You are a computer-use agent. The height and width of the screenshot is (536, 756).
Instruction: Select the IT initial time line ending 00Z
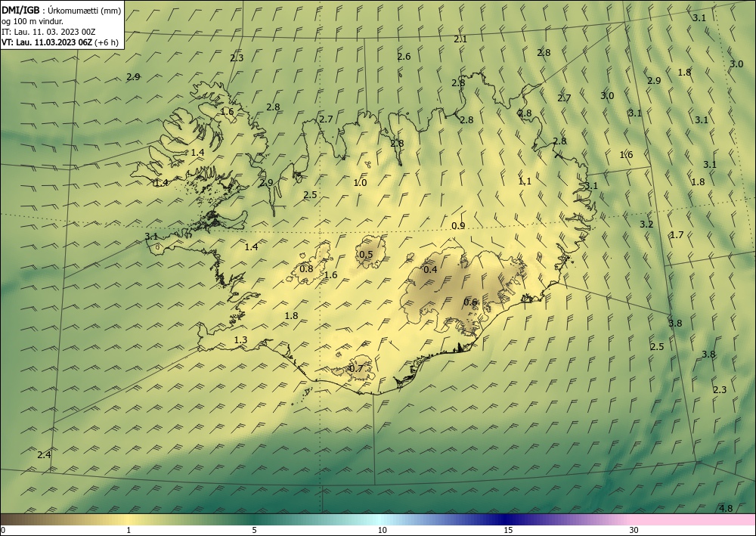[x=48, y=32]
